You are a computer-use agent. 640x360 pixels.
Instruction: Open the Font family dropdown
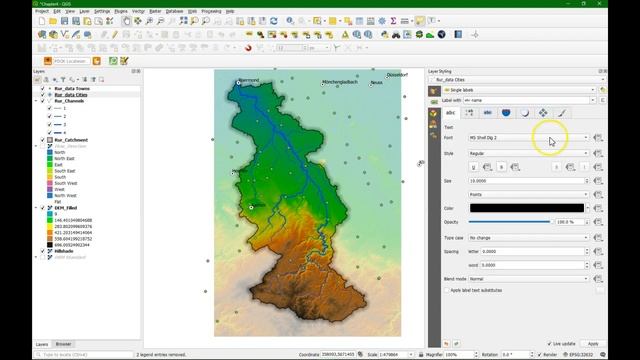529,138
